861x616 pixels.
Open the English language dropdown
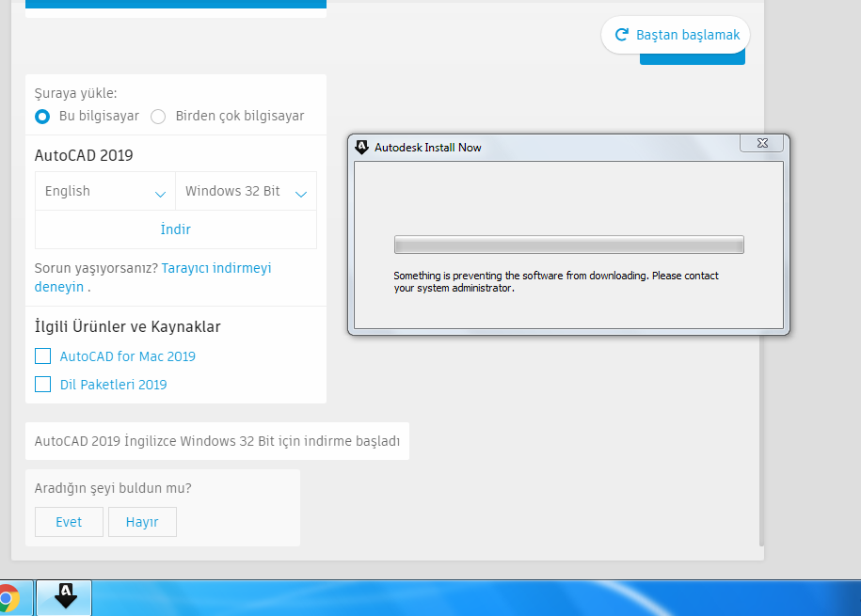pyautogui.click(x=105, y=191)
